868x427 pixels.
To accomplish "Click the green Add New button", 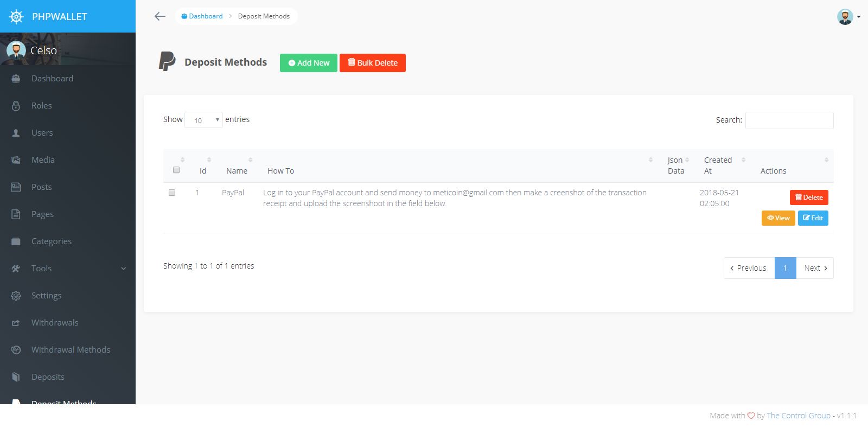I will point(309,63).
